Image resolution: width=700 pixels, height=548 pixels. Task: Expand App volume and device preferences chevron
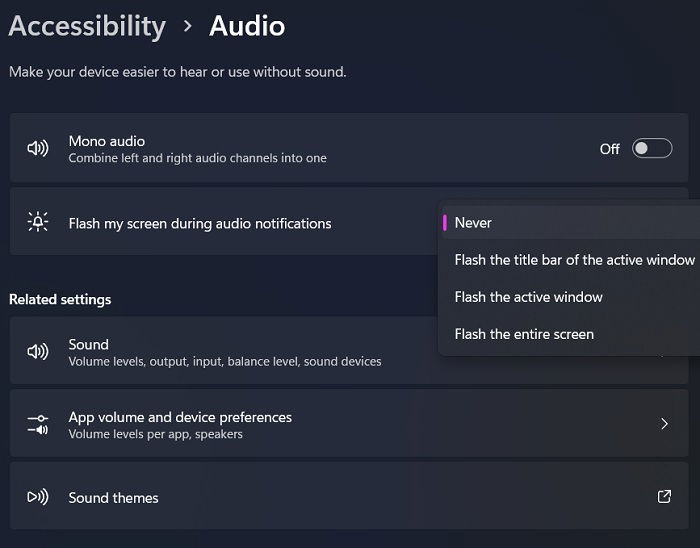(664, 423)
